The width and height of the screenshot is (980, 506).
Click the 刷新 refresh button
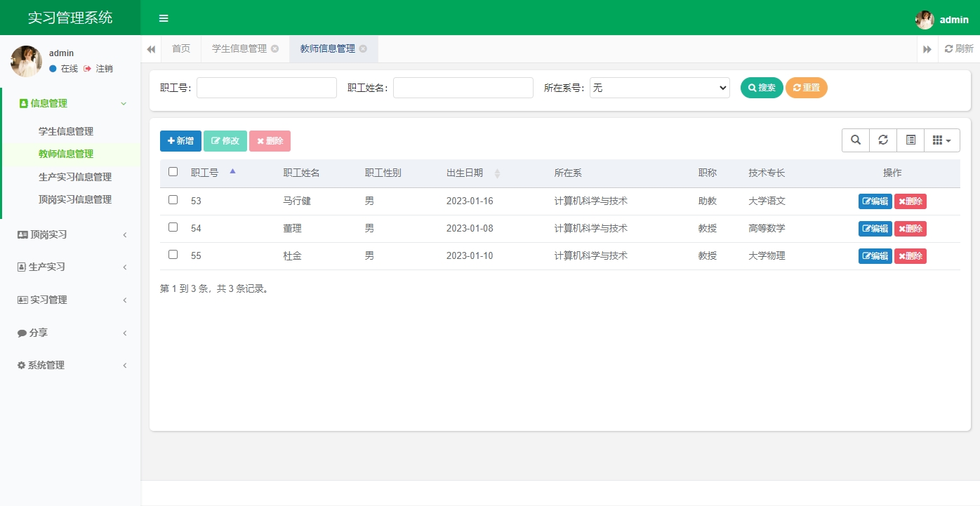click(959, 49)
